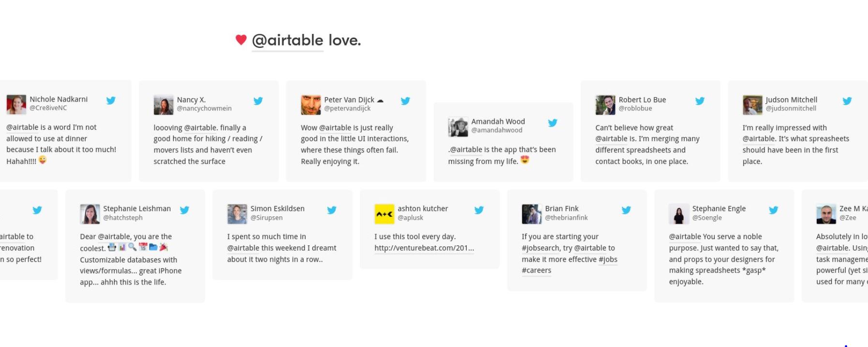
Task: Open Stephanie Leishman's profile picture
Action: (x=90, y=214)
